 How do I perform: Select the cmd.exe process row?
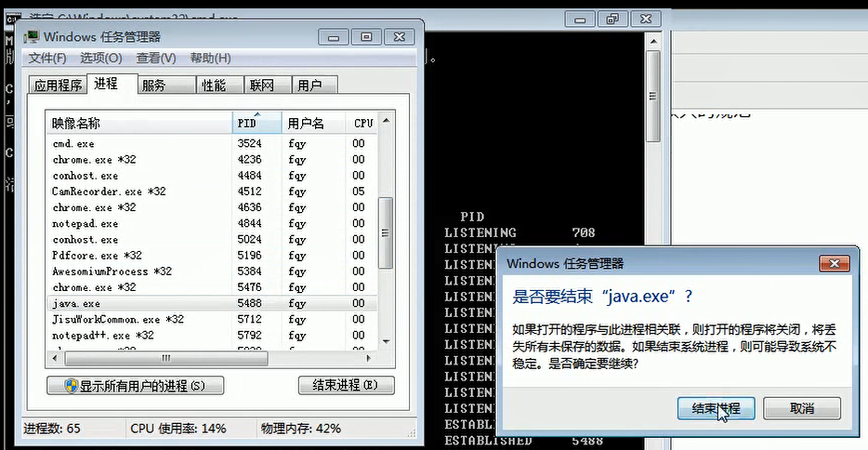pyautogui.click(x=212, y=143)
